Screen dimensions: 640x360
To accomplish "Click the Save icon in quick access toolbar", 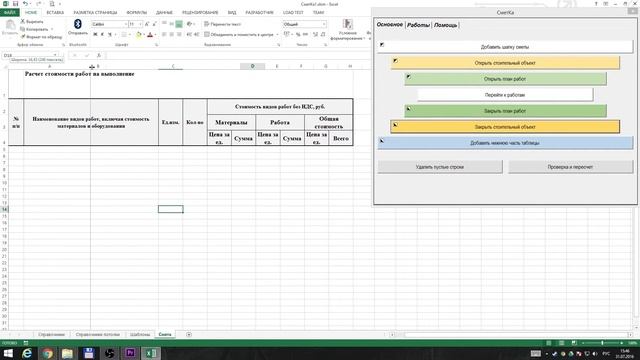I will (x=15, y=4).
